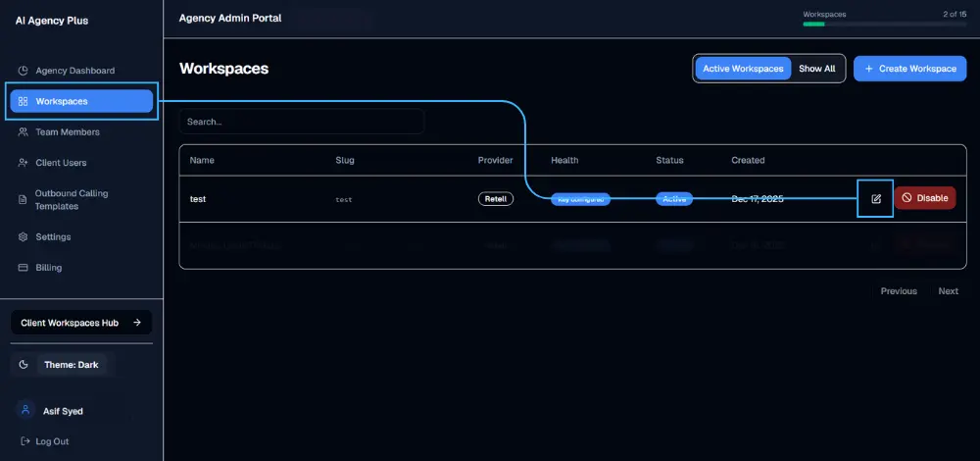Switch filter to Active Workspaces
Image resolution: width=980 pixels, height=461 pixels.
point(743,69)
